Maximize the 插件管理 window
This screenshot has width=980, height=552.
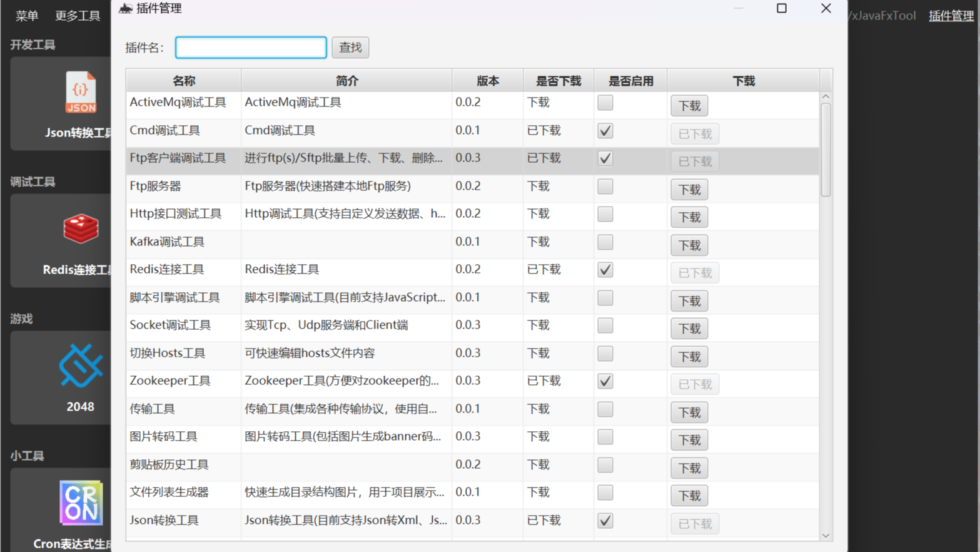[781, 8]
